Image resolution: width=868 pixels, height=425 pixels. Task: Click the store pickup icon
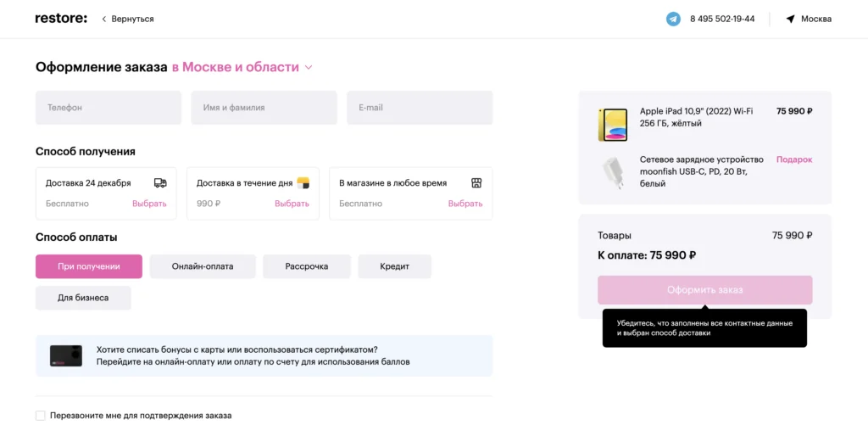click(476, 183)
